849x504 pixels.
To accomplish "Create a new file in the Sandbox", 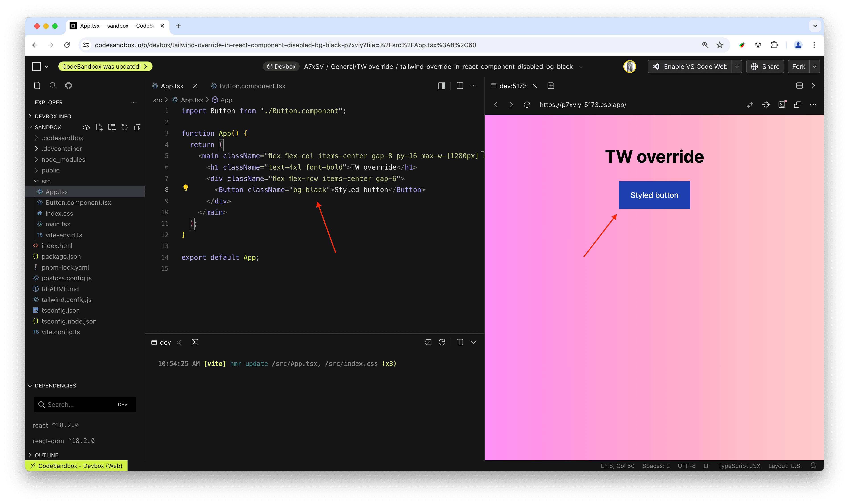I will 99,127.
